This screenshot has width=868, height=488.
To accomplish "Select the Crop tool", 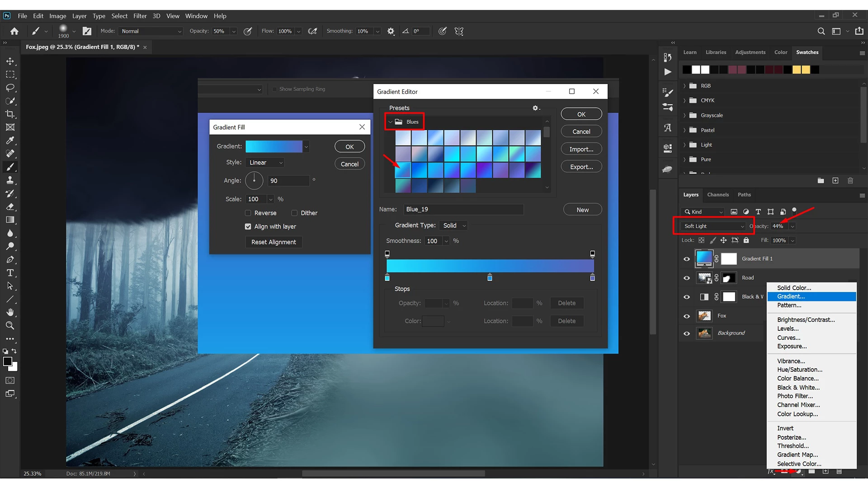I will pos(10,114).
